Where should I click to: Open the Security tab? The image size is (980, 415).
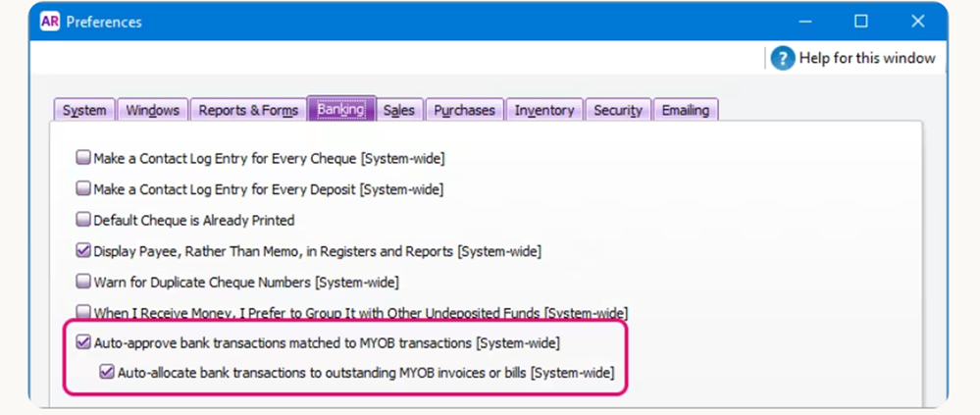tap(618, 110)
